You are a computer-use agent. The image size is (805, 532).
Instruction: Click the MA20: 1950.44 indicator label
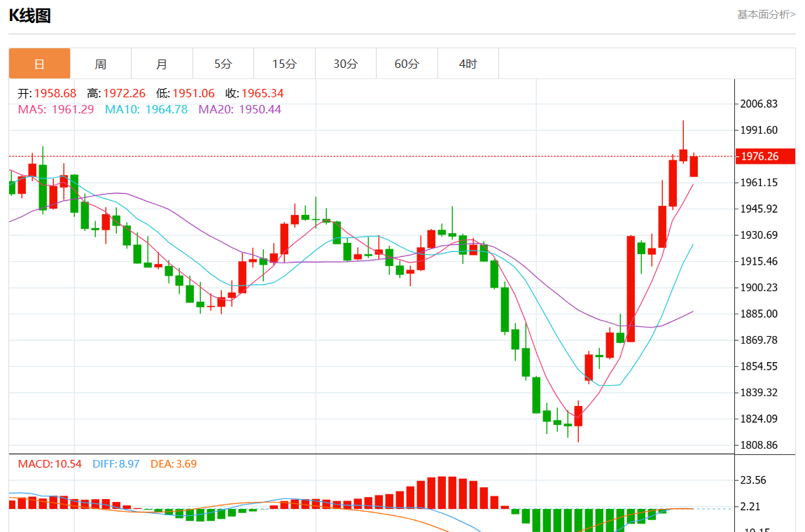(240, 109)
